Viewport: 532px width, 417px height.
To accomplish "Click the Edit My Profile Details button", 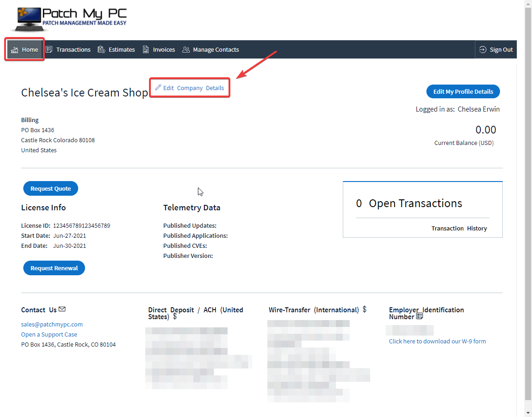I will coord(463,91).
